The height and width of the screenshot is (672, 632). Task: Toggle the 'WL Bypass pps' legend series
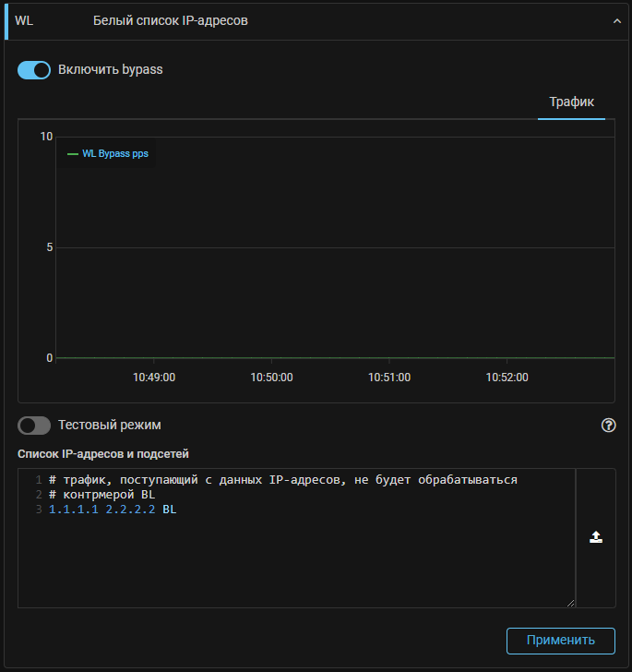tap(115, 154)
